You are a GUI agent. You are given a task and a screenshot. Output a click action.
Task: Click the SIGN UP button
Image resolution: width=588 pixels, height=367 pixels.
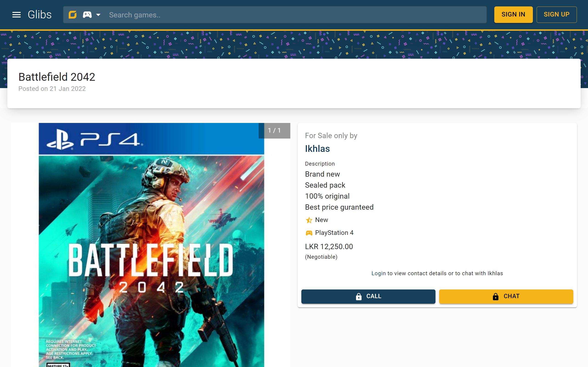556,14
